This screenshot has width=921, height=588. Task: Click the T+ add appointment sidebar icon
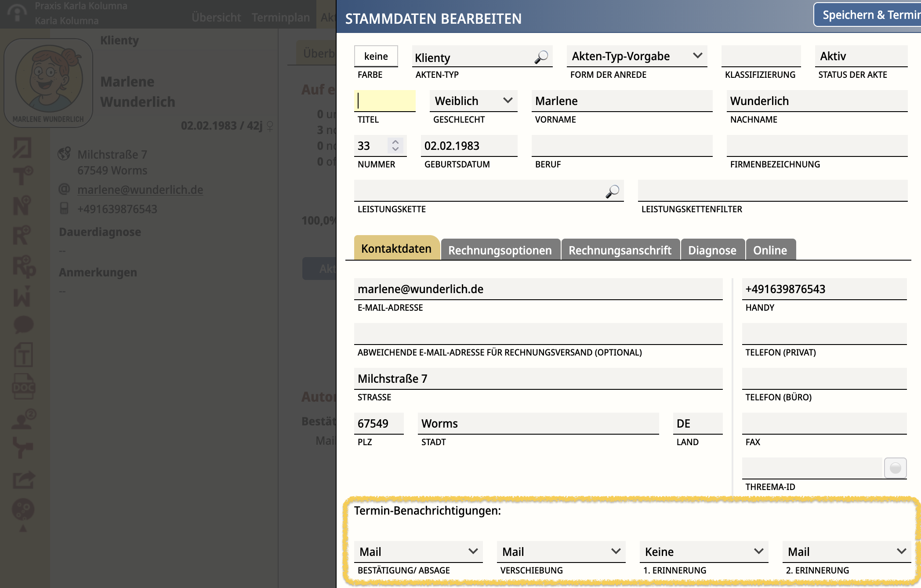pyautogui.click(x=22, y=175)
